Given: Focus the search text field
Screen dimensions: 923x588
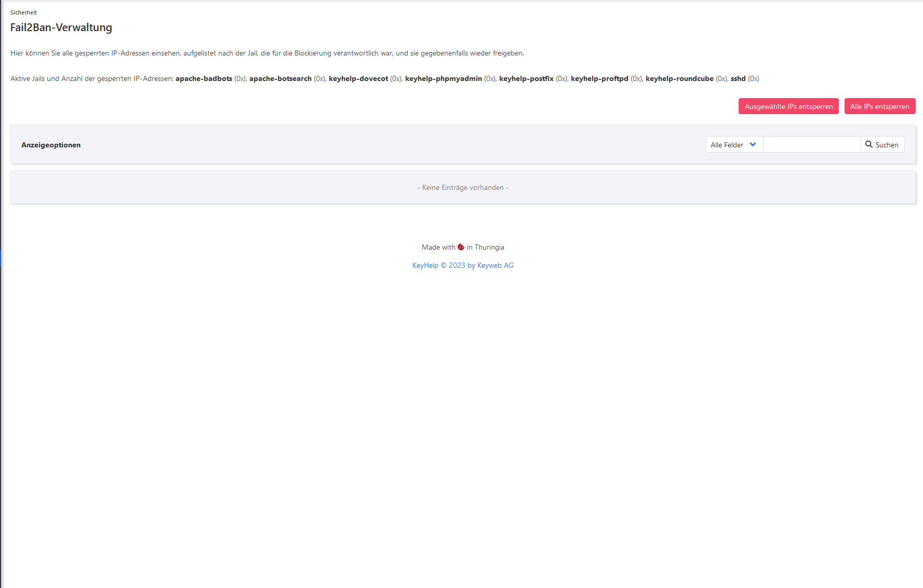Looking at the screenshot, I should (811, 145).
